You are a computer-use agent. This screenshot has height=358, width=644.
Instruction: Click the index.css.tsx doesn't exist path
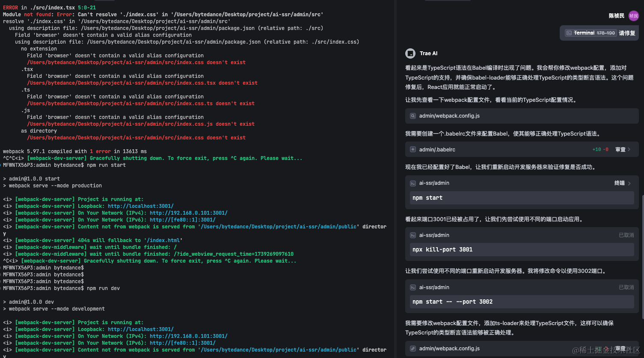[x=142, y=83]
